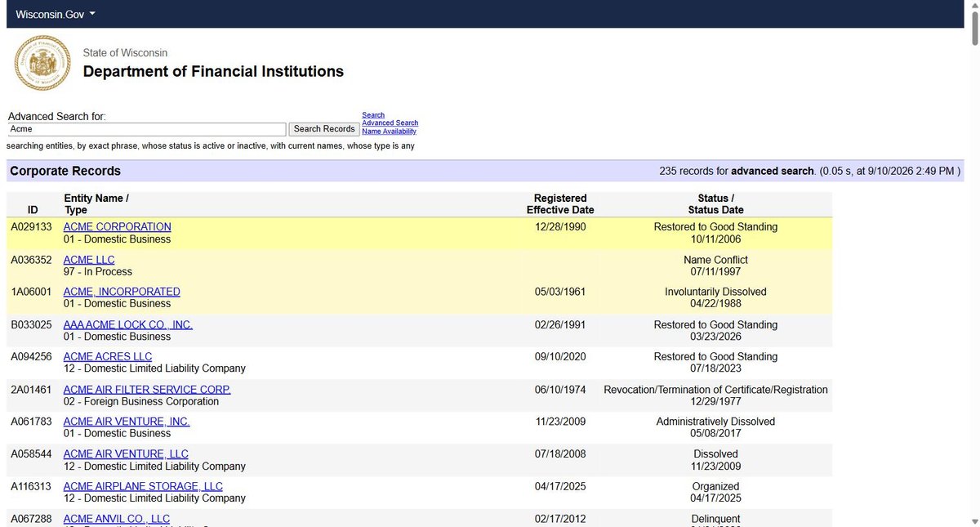Click ID cell A067288

click(x=31, y=519)
